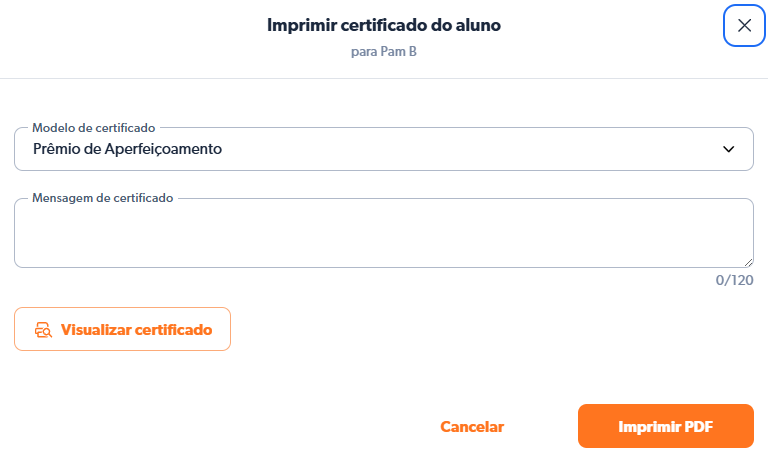Click the 0/120 character counter
The height and width of the screenshot is (468, 768).
point(734,280)
